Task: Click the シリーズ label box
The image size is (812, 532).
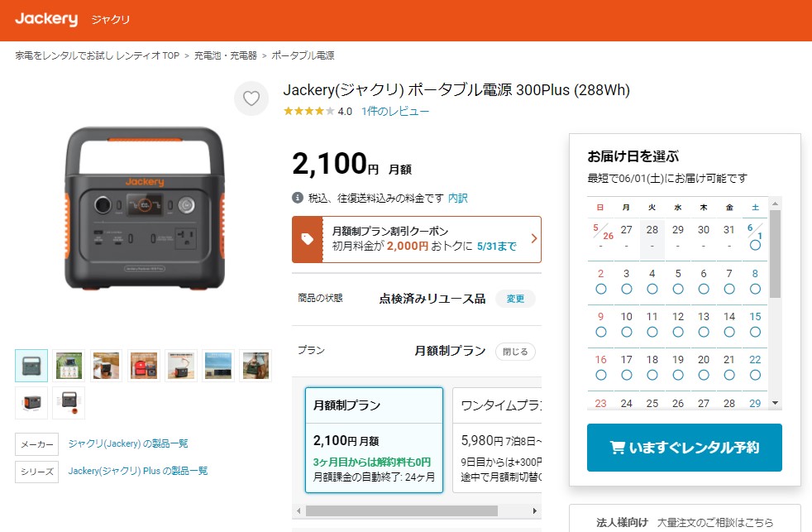Action: 36,472
